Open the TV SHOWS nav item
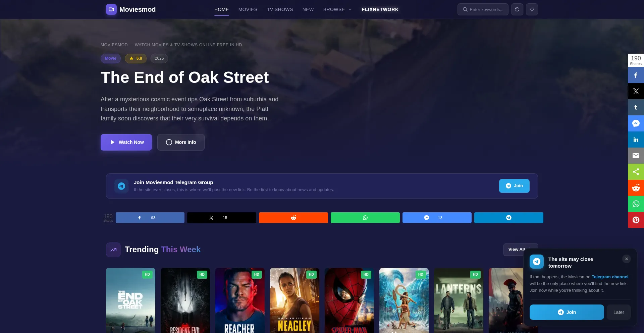Screen dimensions: 644x333 [x=280, y=9]
